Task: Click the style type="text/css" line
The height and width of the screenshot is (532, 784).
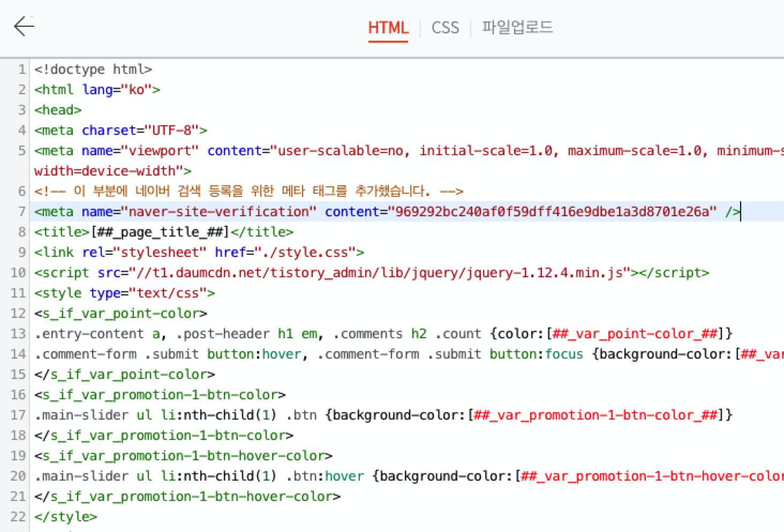Action: point(125,293)
